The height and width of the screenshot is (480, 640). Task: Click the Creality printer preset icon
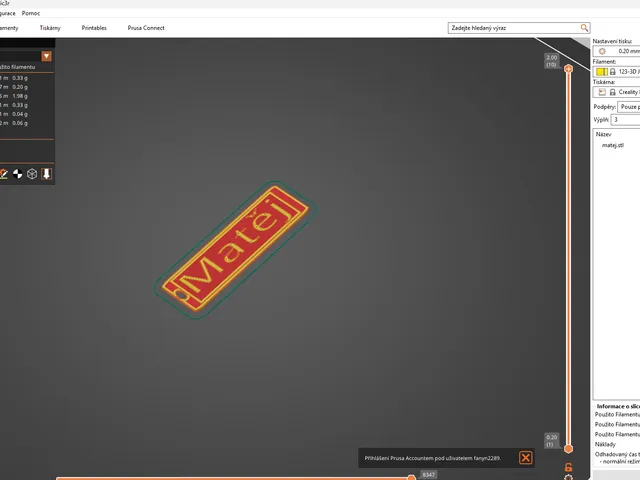[602, 92]
